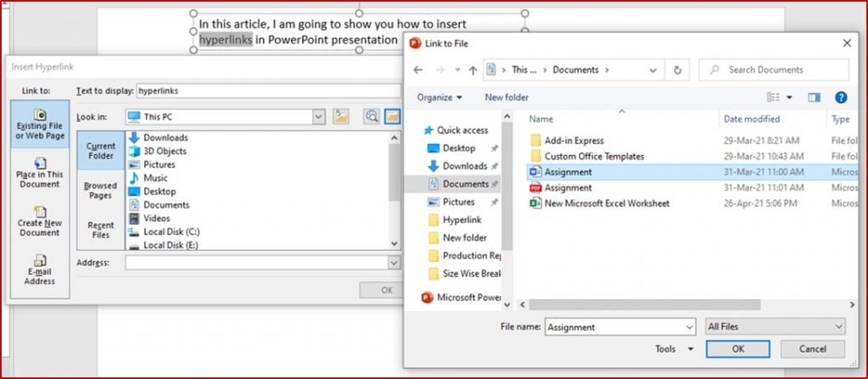Choose Place in This Document option
This screenshot has height=379, width=868.
(x=40, y=172)
